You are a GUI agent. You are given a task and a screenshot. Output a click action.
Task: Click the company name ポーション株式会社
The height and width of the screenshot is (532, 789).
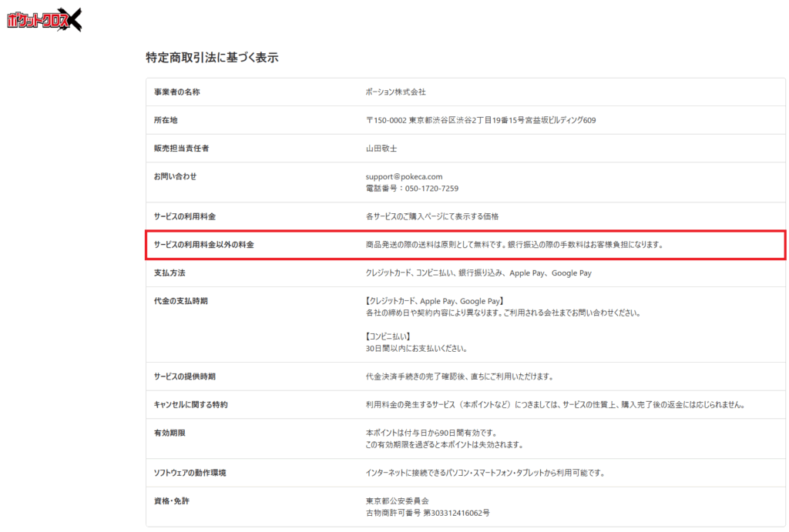(395, 92)
